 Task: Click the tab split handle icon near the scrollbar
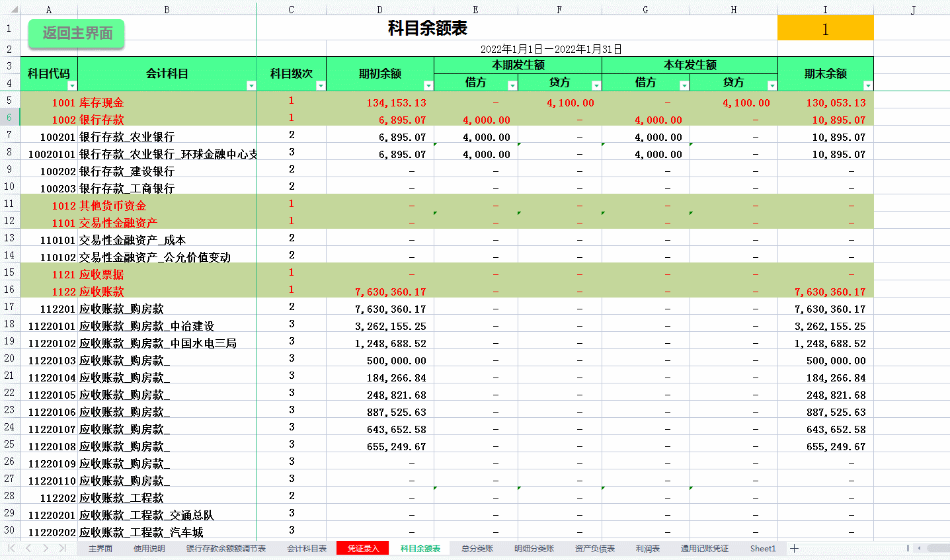[x=906, y=548]
